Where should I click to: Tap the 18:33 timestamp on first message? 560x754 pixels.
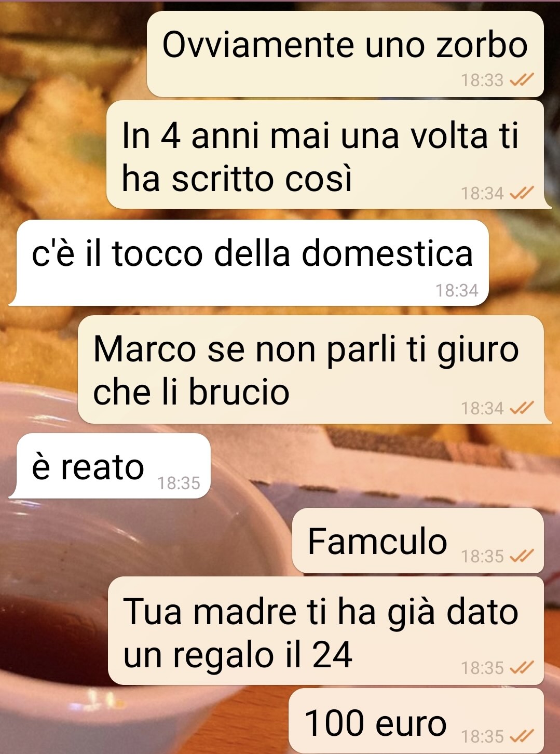click(482, 80)
